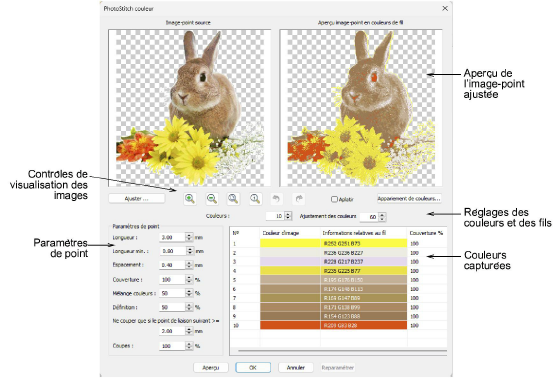Screen dimensions: 555x392
Task: Select the dark brown swatch in row 9
Action: point(290,316)
